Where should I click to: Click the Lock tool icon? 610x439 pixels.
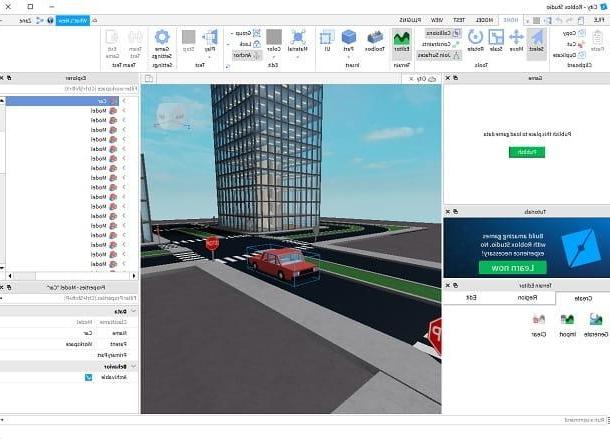tap(257, 44)
